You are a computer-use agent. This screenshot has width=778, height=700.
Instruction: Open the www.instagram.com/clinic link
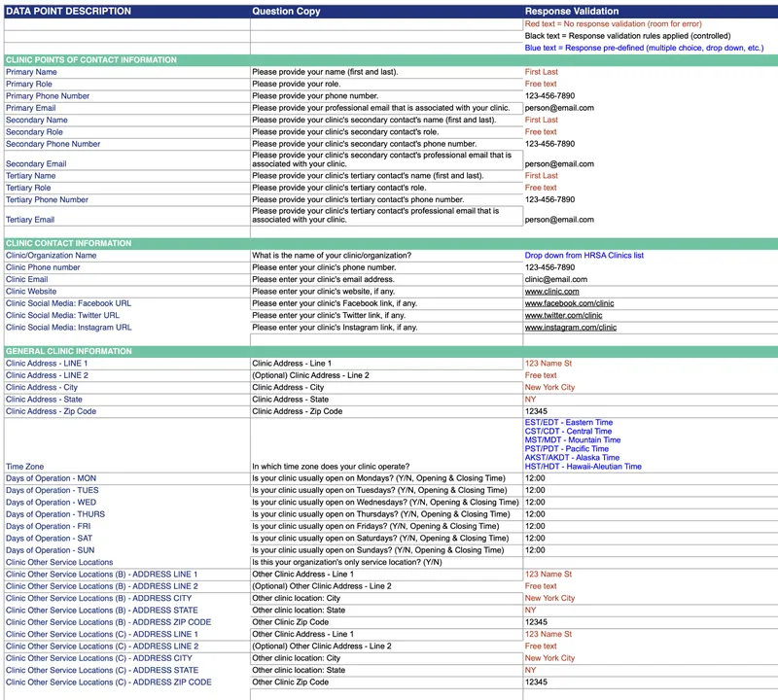[571, 328]
